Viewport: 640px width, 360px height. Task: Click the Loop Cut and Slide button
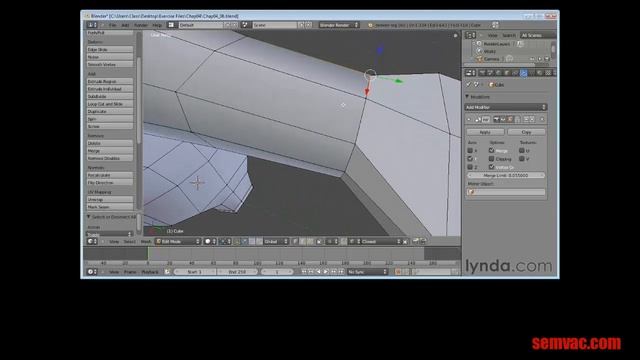[110, 104]
